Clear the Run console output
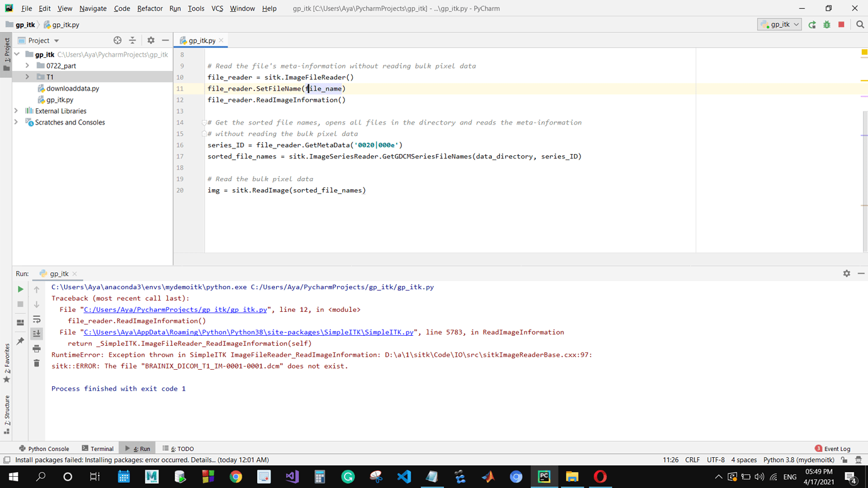This screenshot has height=488, width=868. [x=36, y=363]
